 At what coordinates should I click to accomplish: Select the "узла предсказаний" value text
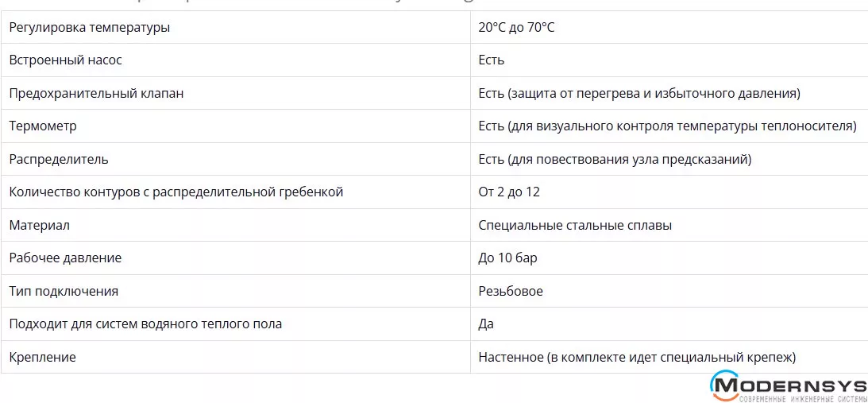(615, 159)
